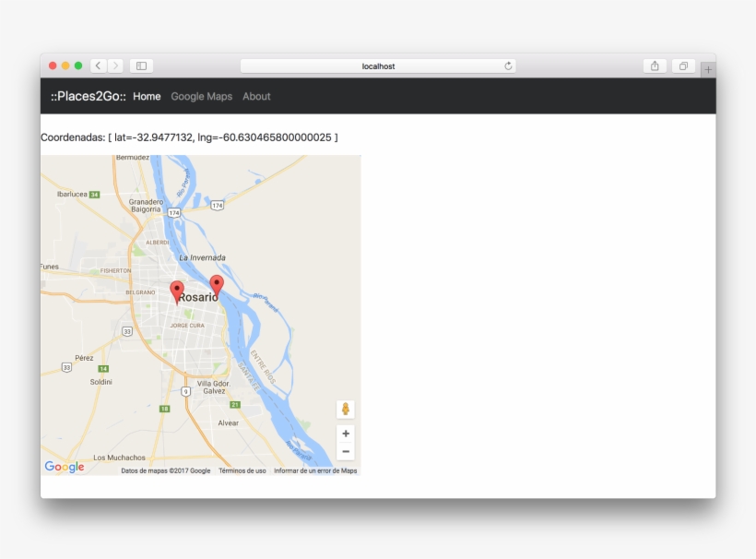This screenshot has height=559, width=756.
Task: Click route 9 shield on map
Action: (185, 392)
